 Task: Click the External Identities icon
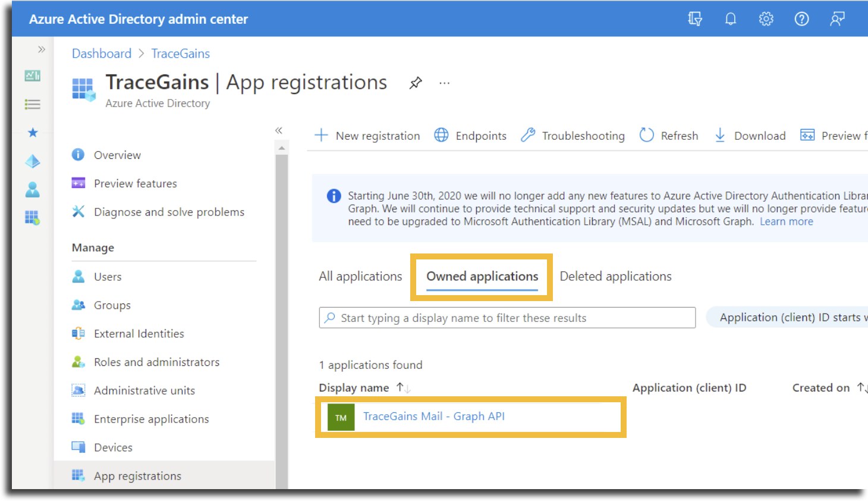click(78, 333)
